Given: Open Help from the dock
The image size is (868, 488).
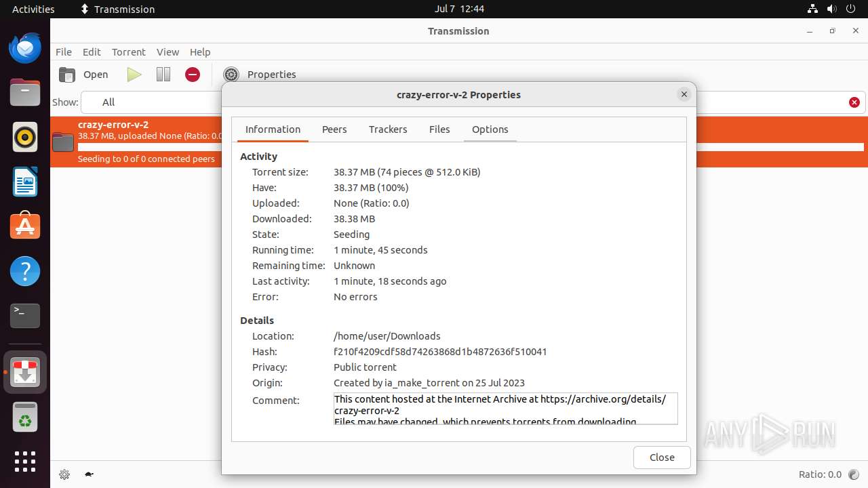Looking at the screenshot, I should pyautogui.click(x=25, y=271).
